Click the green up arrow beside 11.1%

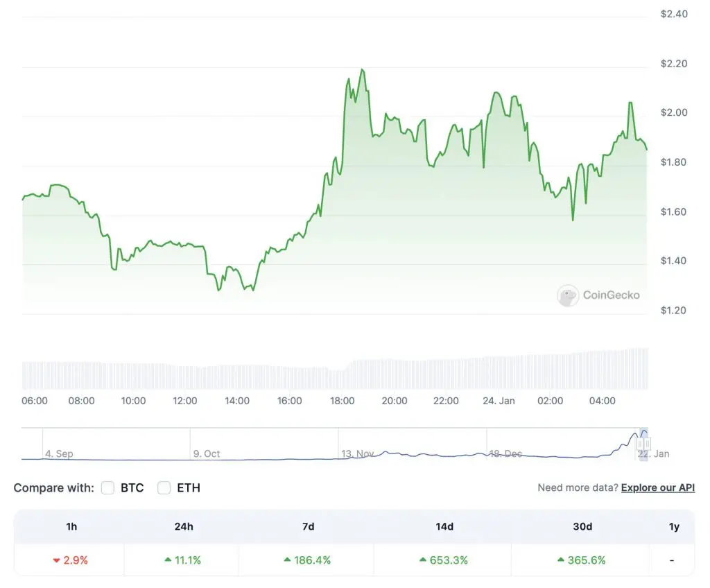click(168, 560)
